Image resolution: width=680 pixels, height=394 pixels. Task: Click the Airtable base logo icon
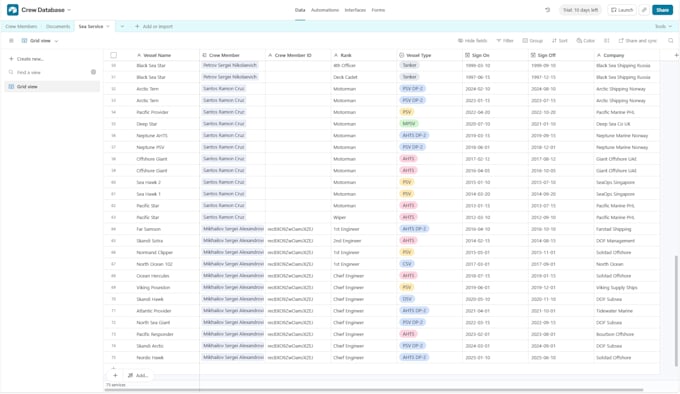[x=13, y=10]
